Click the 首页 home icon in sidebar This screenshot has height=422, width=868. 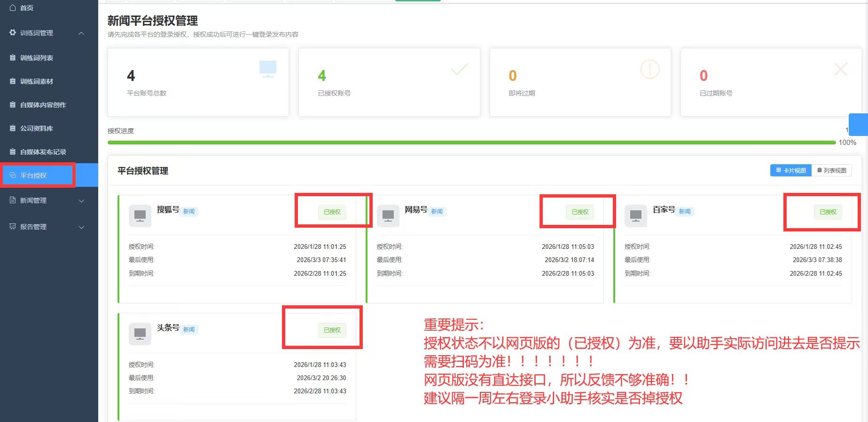13,8
